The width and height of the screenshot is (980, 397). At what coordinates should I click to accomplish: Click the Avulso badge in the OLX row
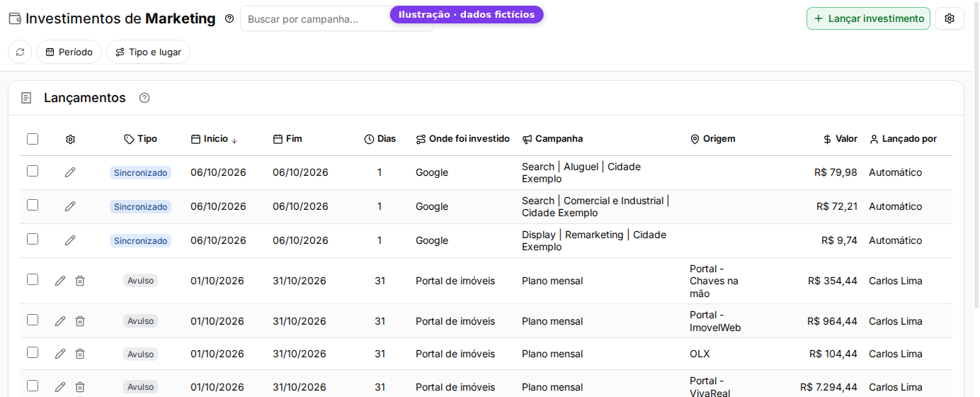coord(140,354)
